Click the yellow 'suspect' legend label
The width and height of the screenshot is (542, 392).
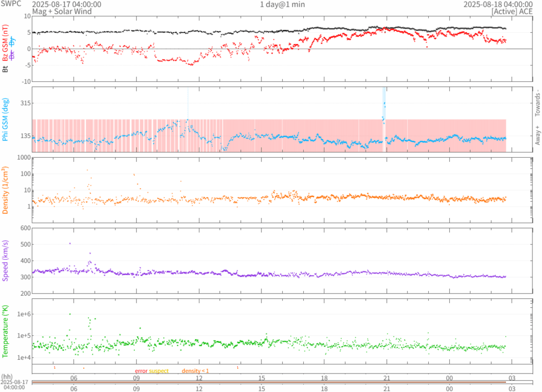(159, 371)
